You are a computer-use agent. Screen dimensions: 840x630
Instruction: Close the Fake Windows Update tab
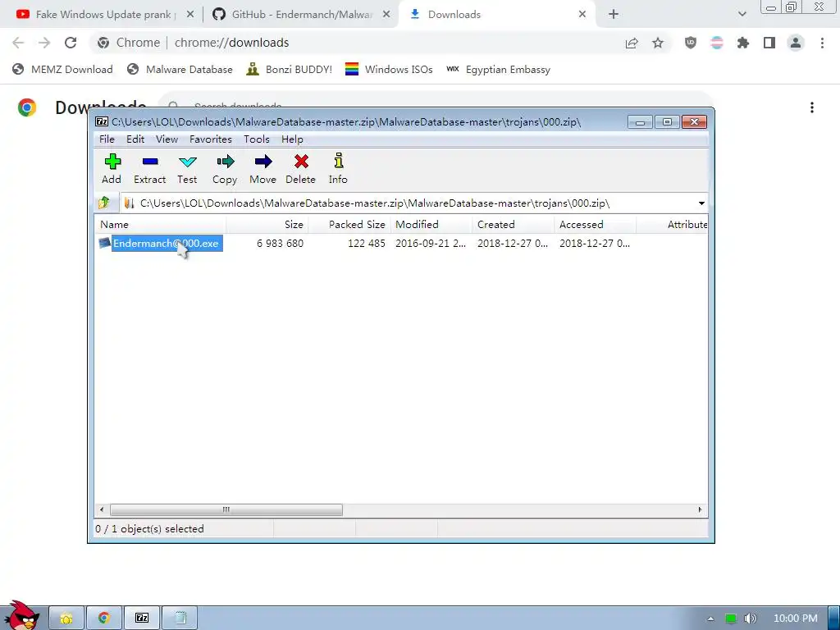(190, 15)
